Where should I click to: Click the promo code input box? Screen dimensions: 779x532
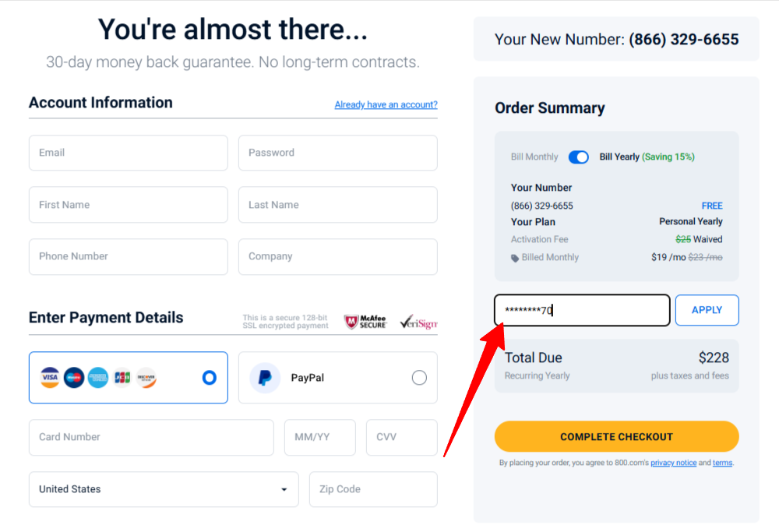tap(582, 310)
